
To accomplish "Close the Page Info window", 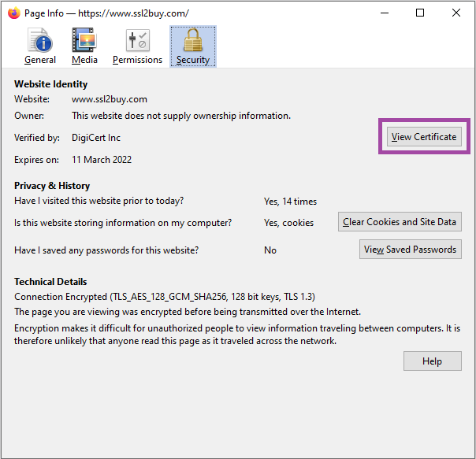I will point(456,13).
